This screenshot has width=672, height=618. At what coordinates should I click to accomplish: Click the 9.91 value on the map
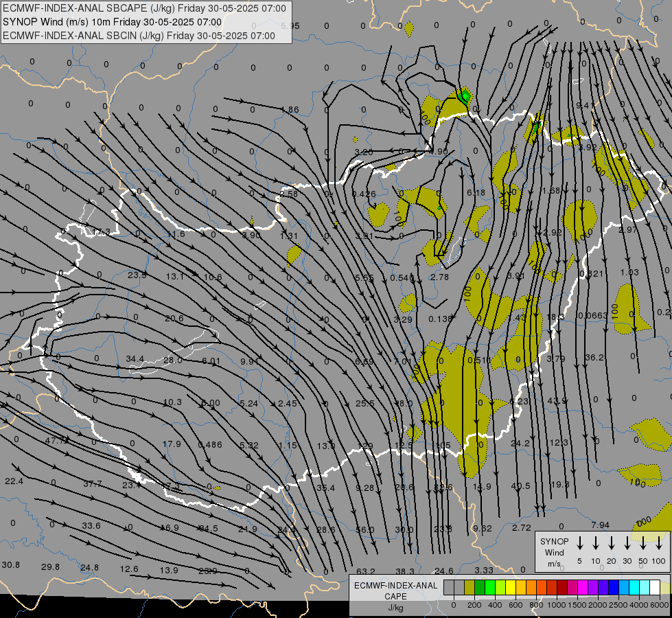(249, 362)
